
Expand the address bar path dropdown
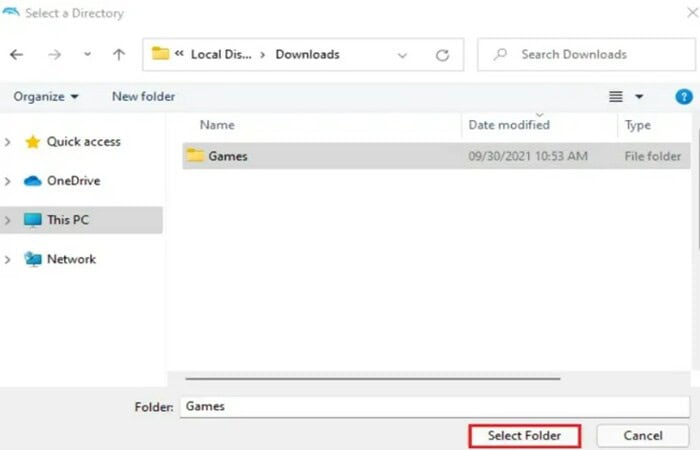[402, 55]
